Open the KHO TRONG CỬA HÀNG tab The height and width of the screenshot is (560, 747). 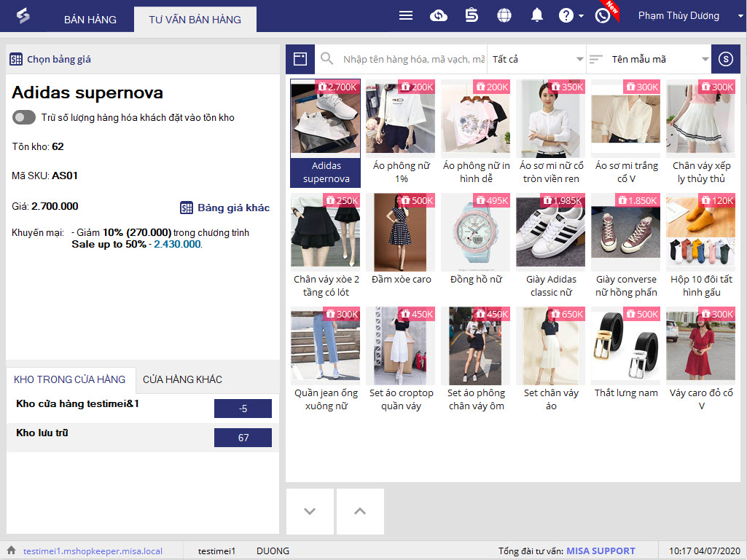pyautogui.click(x=69, y=379)
